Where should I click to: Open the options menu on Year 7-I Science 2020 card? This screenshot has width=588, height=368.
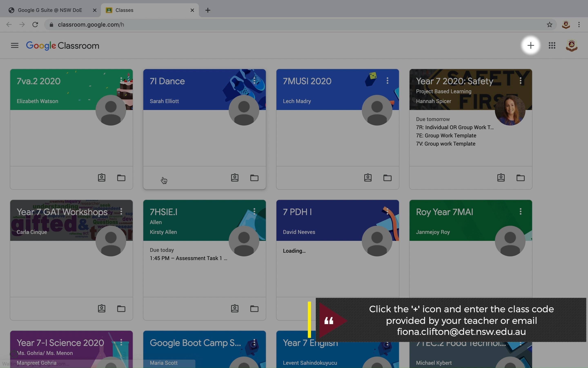tap(121, 342)
